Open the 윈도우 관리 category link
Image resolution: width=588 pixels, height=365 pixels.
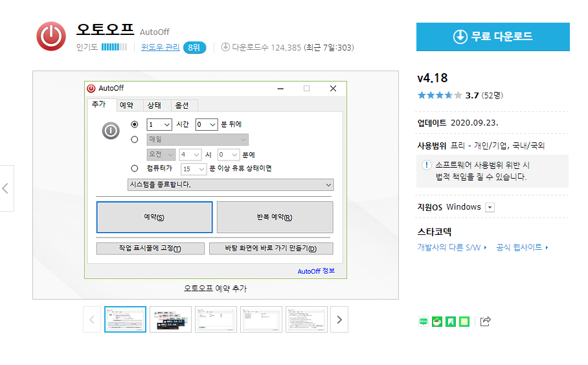click(x=160, y=47)
